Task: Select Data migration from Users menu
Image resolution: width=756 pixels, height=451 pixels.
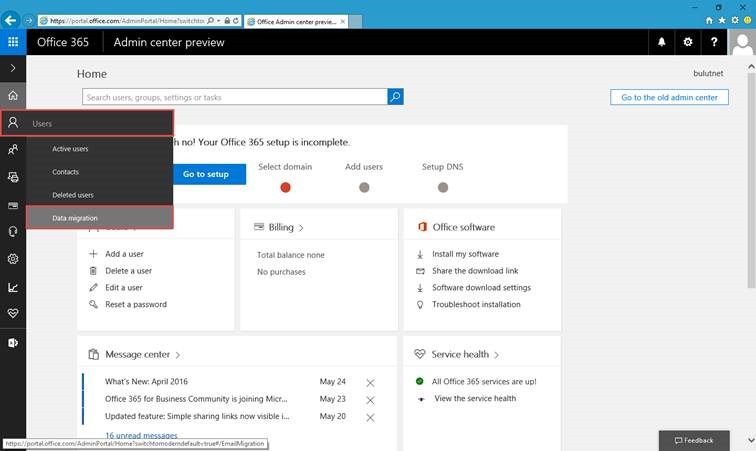Action: point(100,218)
